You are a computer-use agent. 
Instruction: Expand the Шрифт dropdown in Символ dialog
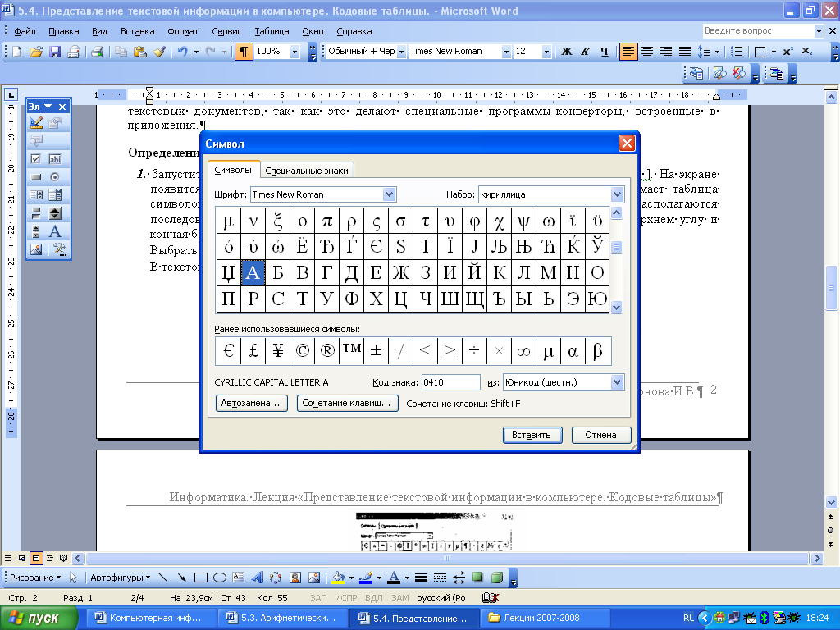point(389,194)
